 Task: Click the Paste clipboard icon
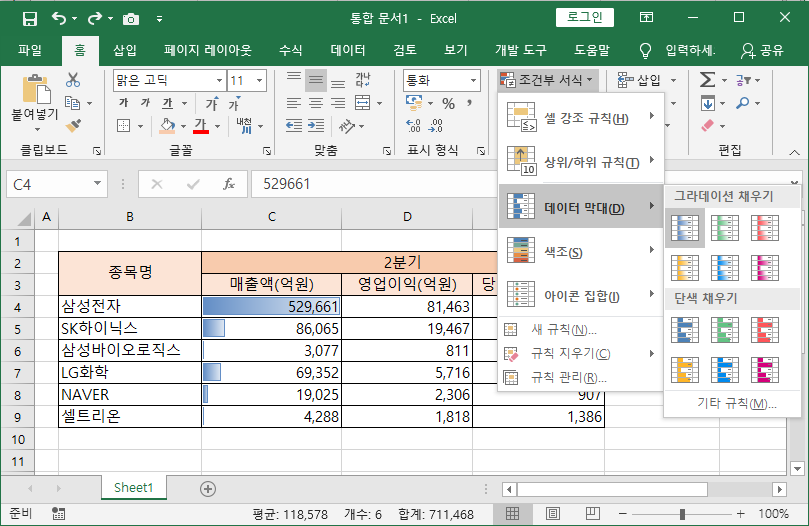tap(36, 89)
